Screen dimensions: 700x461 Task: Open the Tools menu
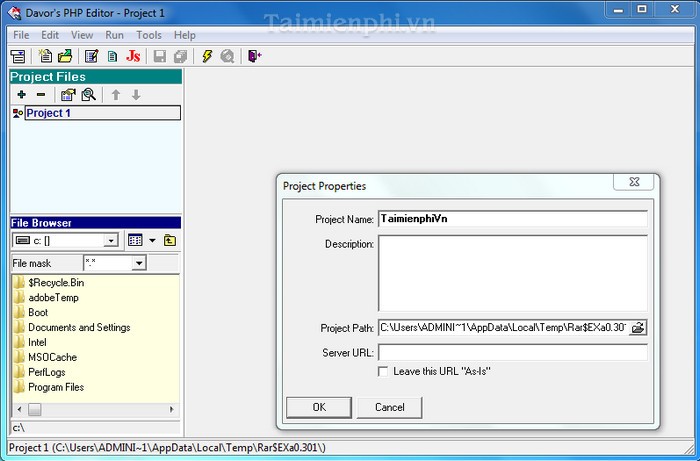pos(149,35)
